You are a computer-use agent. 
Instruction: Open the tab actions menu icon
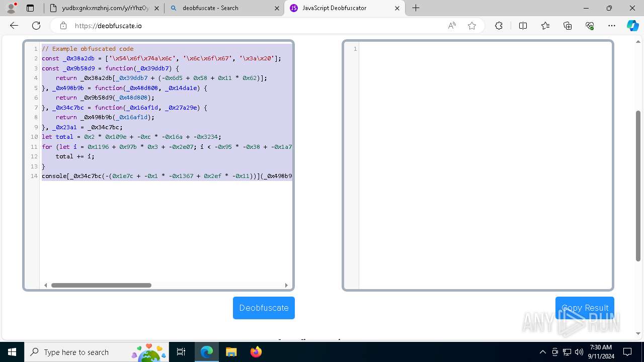[30, 8]
